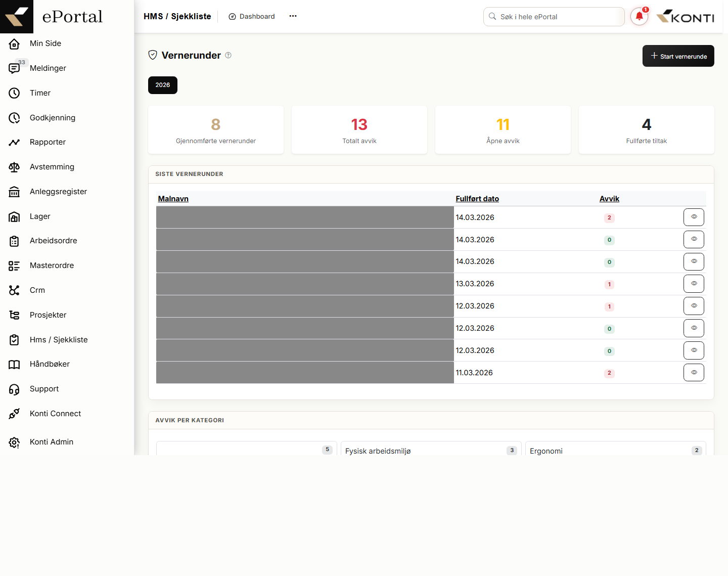Viewport: 728px width, 576px height.
Task: Open Dashboard from the top bar
Action: coord(252,17)
